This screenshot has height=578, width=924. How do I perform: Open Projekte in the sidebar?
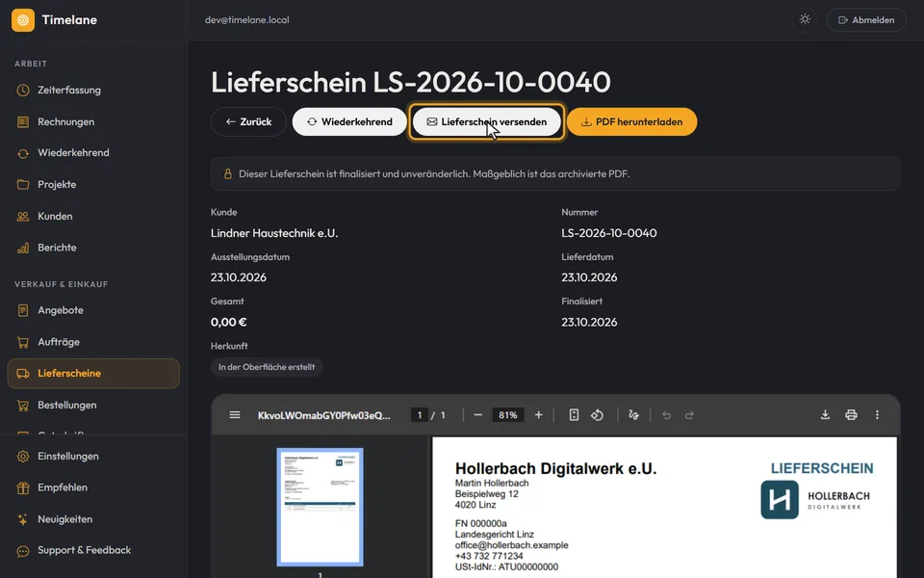coord(93,185)
